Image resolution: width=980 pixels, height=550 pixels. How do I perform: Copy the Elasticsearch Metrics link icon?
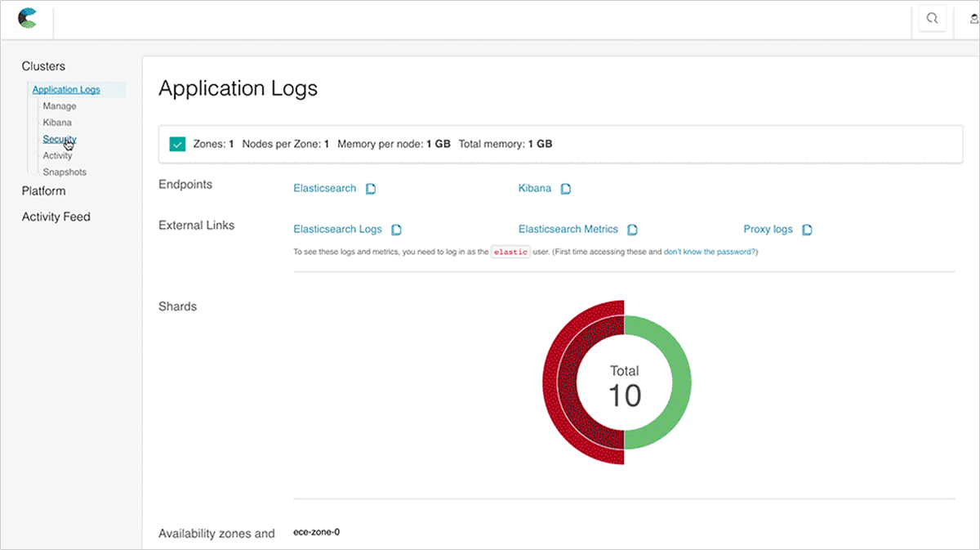coord(632,230)
